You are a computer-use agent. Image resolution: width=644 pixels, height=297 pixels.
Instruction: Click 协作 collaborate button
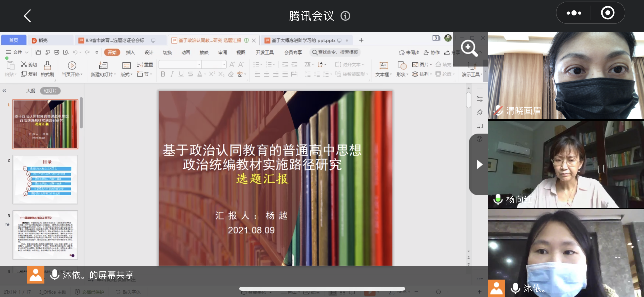tap(432, 53)
